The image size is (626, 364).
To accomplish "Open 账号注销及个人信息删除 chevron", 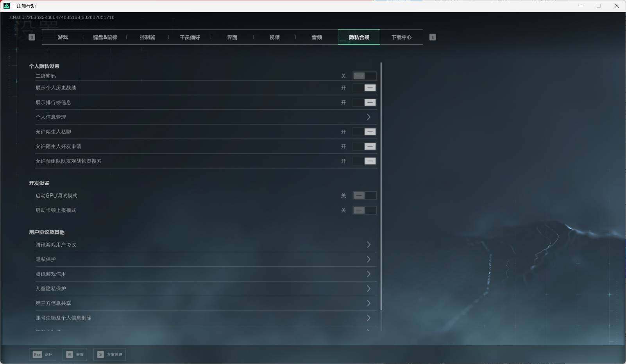I will 368,318.
